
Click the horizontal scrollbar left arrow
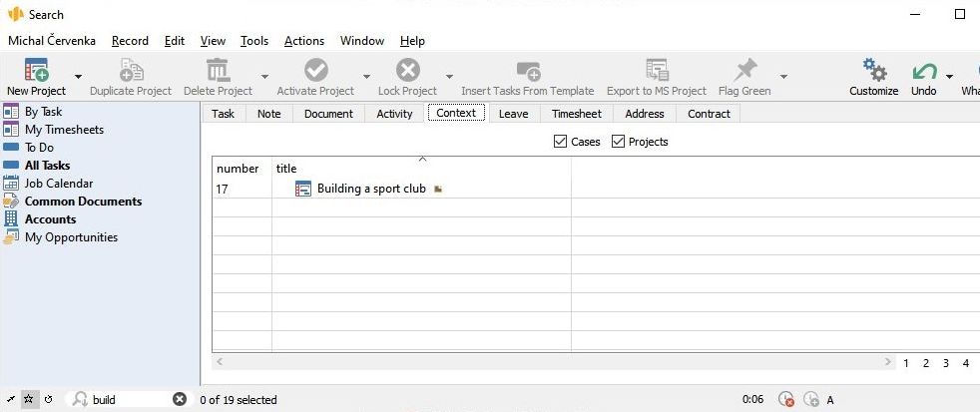point(220,362)
